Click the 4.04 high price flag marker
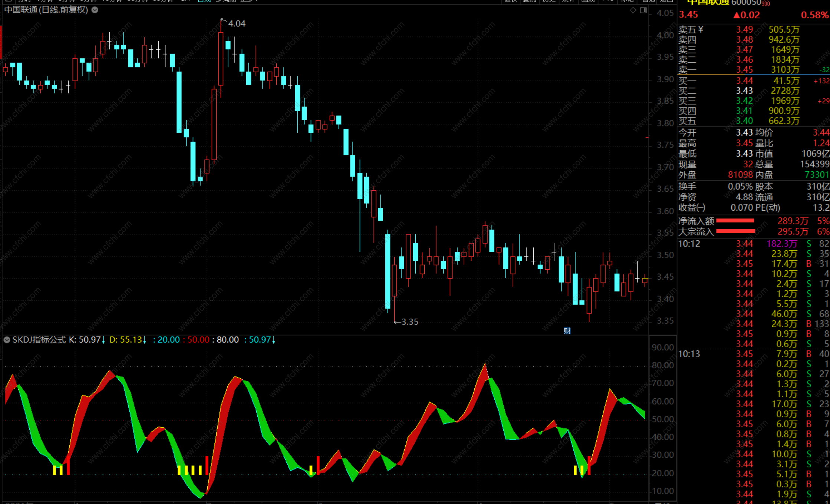 tap(236, 24)
